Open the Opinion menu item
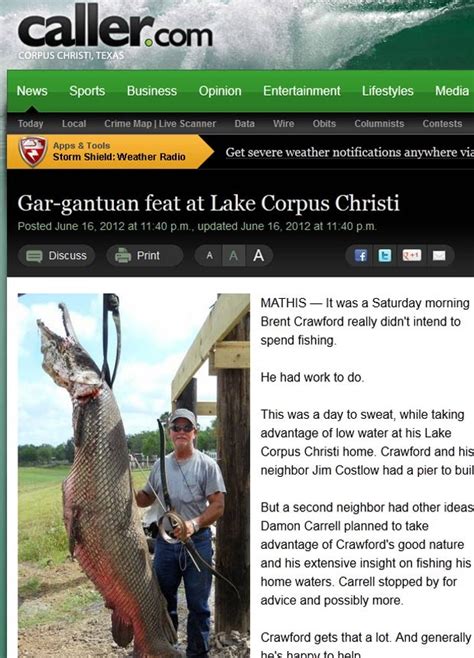Viewport: 474px width, 658px height. [x=220, y=91]
